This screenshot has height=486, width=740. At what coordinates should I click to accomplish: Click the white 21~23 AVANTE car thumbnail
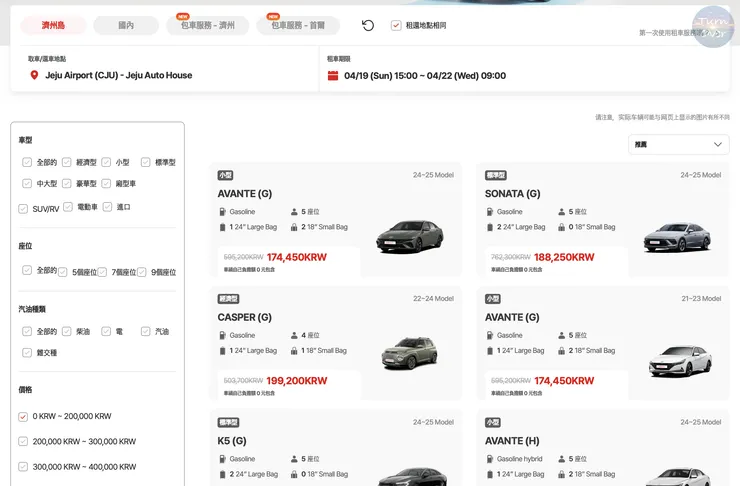(680, 361)
